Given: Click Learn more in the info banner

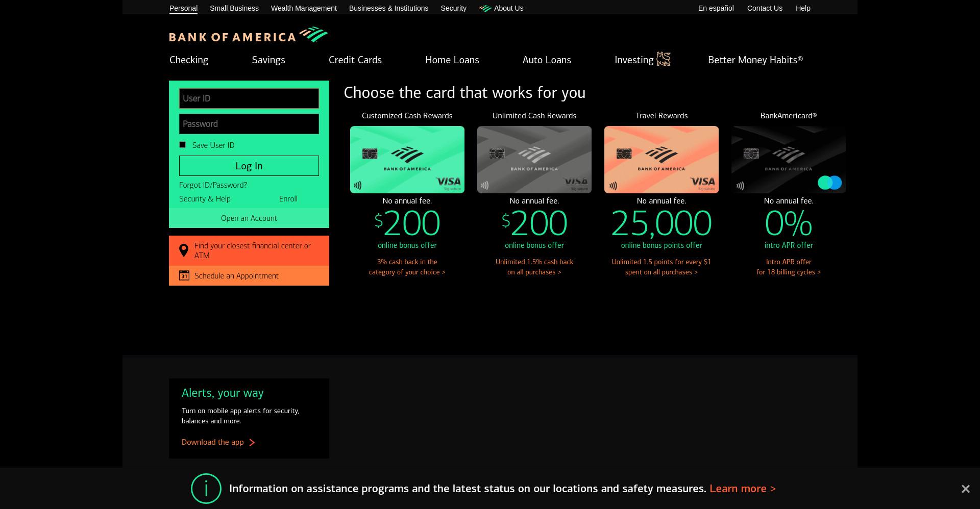Looking at the screenshot, I should coord(743,489).
